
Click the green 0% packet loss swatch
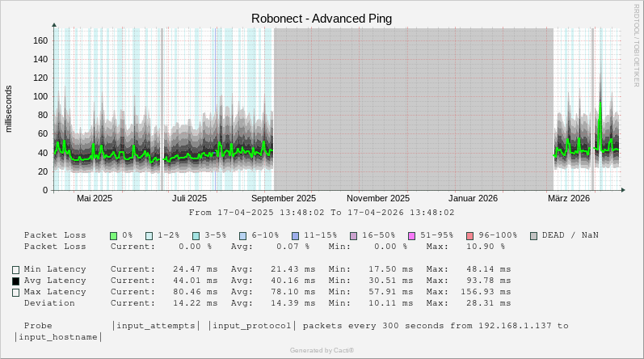tap(114, 235)
